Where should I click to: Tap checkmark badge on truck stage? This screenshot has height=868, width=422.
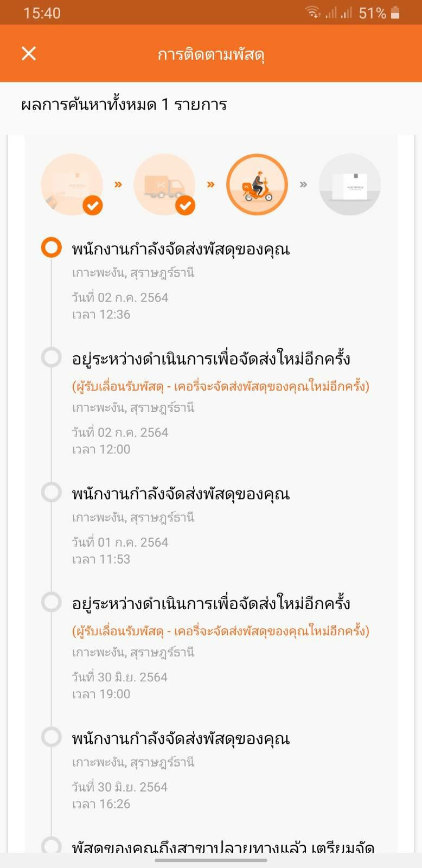pyautogui.click(x=186, y=206)
